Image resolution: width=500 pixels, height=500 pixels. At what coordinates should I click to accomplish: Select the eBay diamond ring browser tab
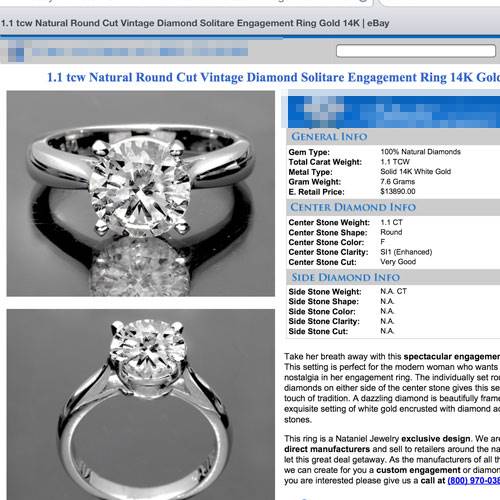point(187,3)
